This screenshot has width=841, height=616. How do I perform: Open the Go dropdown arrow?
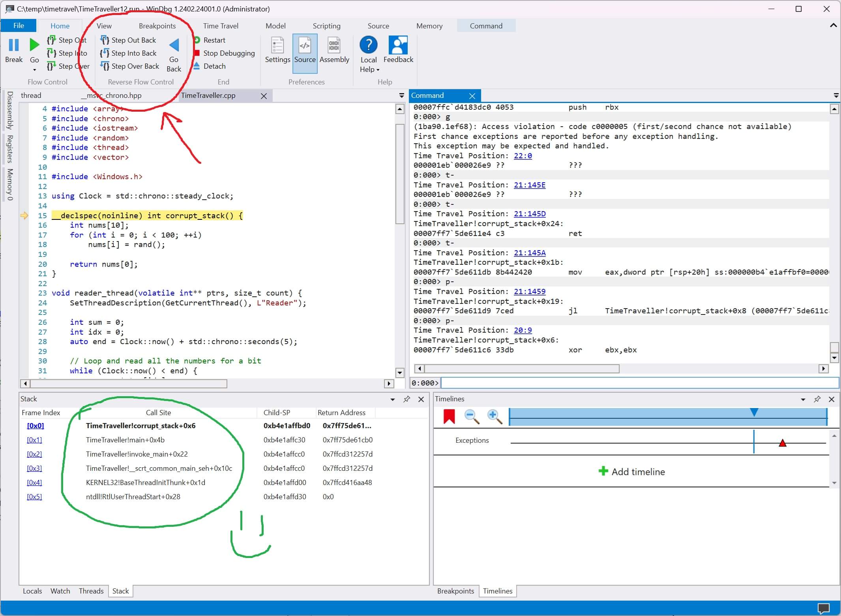[x=34, y=70]
